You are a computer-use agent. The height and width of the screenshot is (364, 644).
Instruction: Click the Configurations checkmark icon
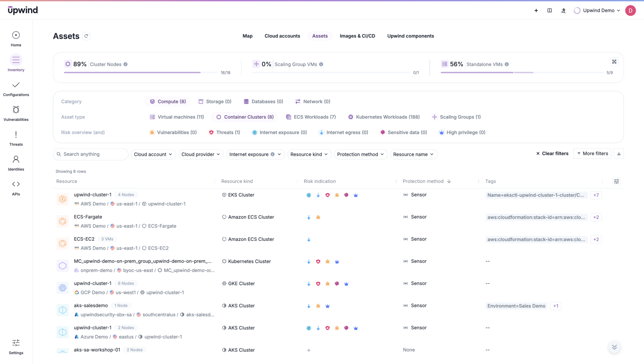click(x=16, y=85)
